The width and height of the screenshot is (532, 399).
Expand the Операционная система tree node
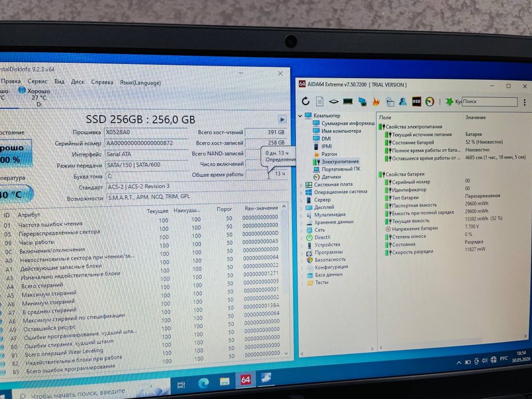tap(301, 193)
